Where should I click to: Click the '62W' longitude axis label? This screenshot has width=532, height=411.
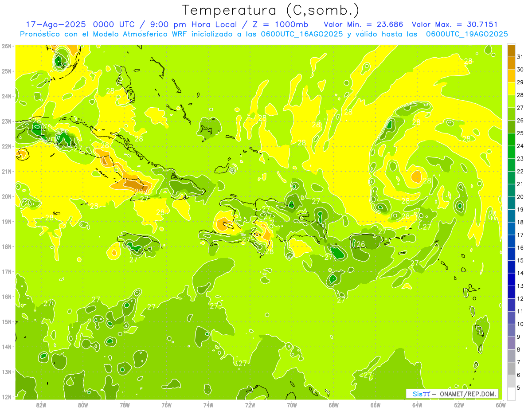(x=459, y=405)
